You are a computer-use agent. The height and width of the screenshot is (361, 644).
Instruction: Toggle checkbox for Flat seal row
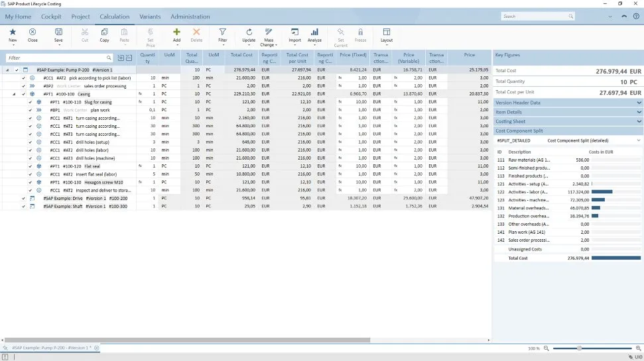pos(30,166)
